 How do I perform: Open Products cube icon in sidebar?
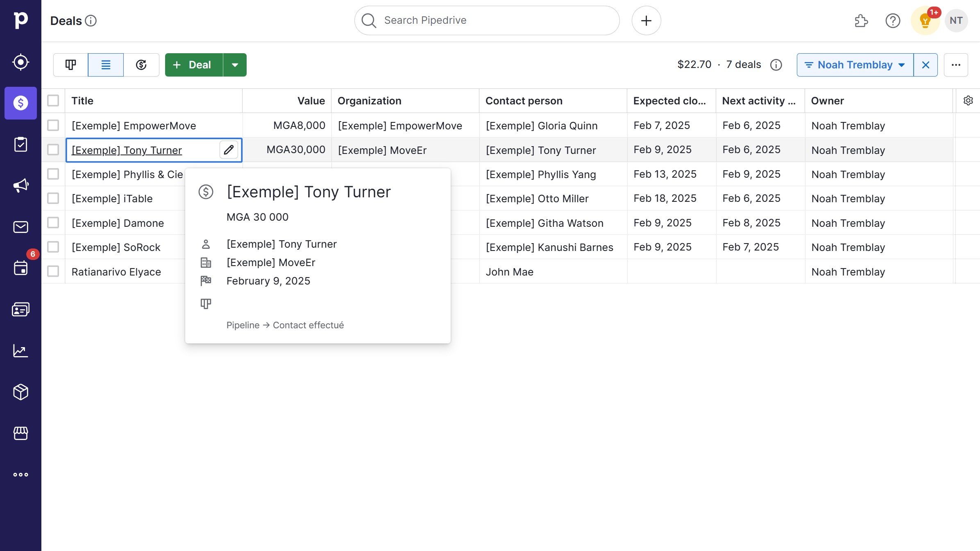click(20, 392)
